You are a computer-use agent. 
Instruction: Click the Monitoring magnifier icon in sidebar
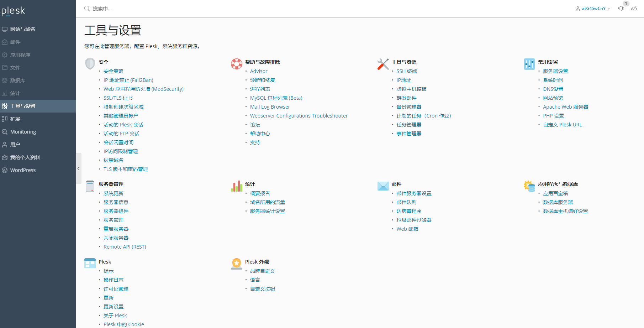click(5, 132)
